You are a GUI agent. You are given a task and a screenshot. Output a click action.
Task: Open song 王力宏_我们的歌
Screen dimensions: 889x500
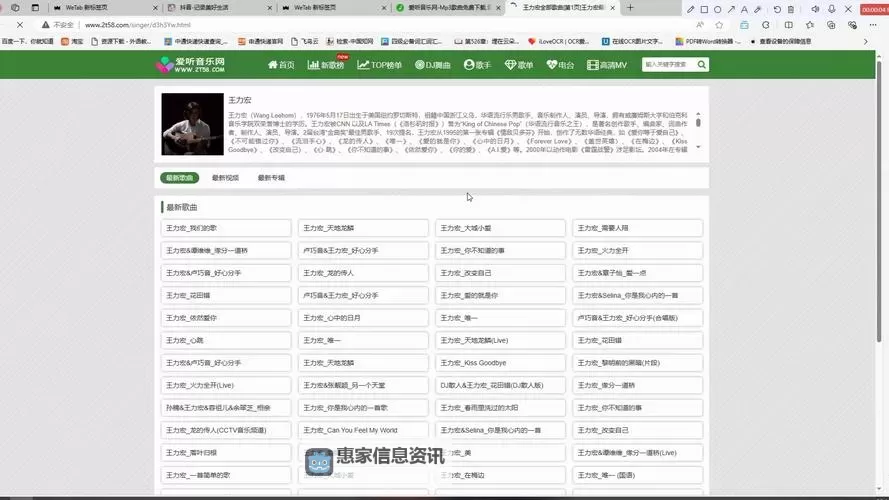(x=226, y=228)
